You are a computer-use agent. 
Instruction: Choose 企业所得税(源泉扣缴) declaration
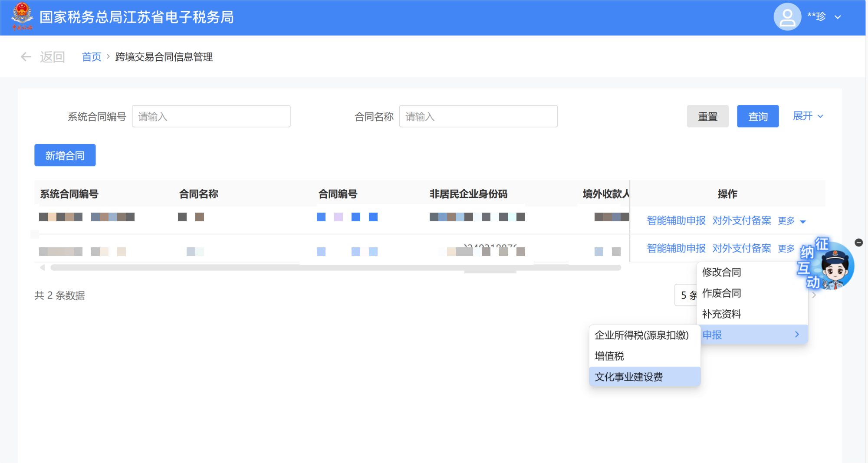pyautogui.click(x=641, y=335)
